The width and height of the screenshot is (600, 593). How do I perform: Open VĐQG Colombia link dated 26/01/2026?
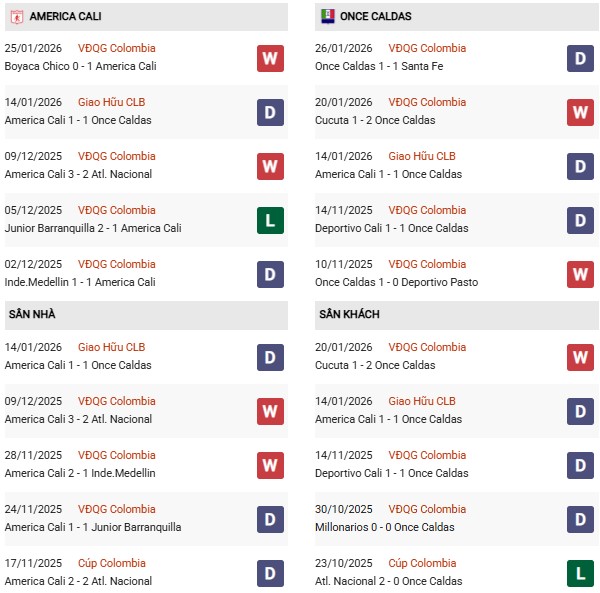pyautogui.click(x=427, y=48)
